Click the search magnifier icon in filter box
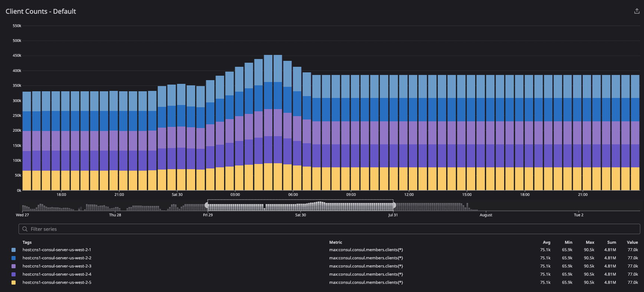Image resolution: width=644 pixels, height=292 pixels. 25,229
